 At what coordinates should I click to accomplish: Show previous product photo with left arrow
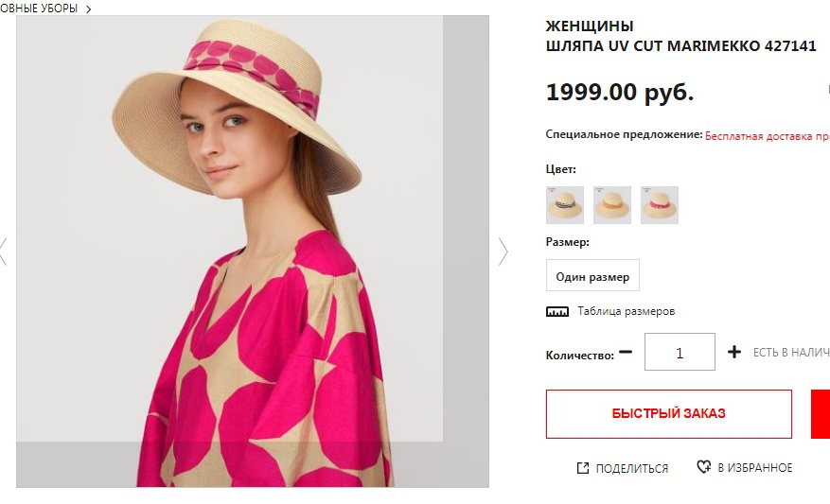3,251
